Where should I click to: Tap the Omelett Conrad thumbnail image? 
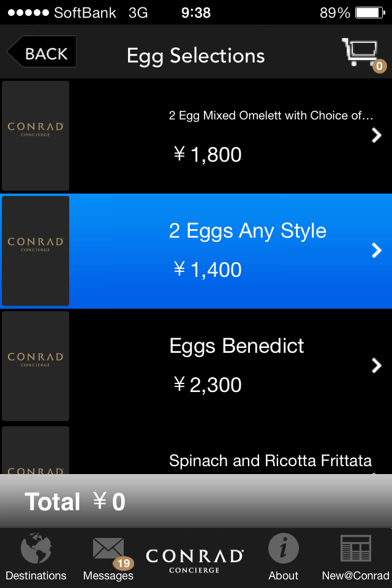[36, 135]
